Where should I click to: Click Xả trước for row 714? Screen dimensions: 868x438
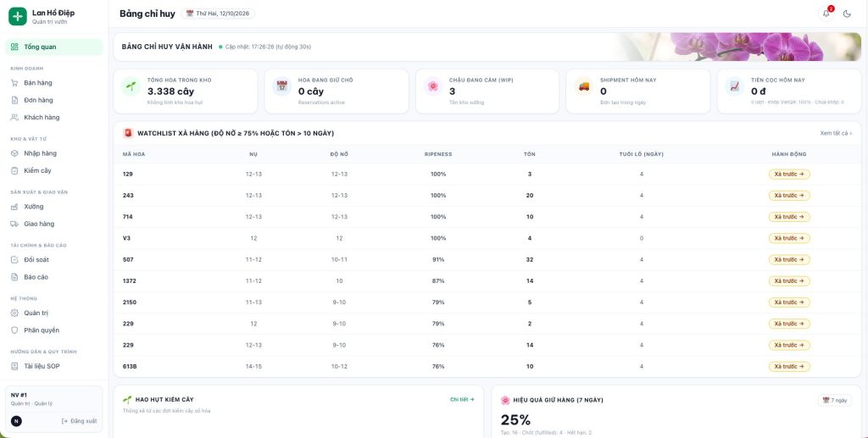point(789,217)
